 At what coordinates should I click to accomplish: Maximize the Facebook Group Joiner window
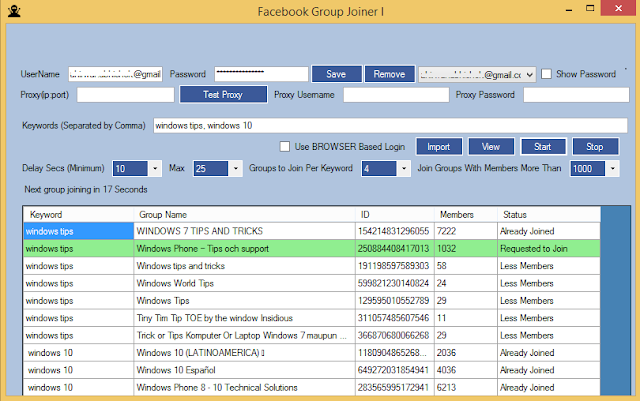click(590, 9)
